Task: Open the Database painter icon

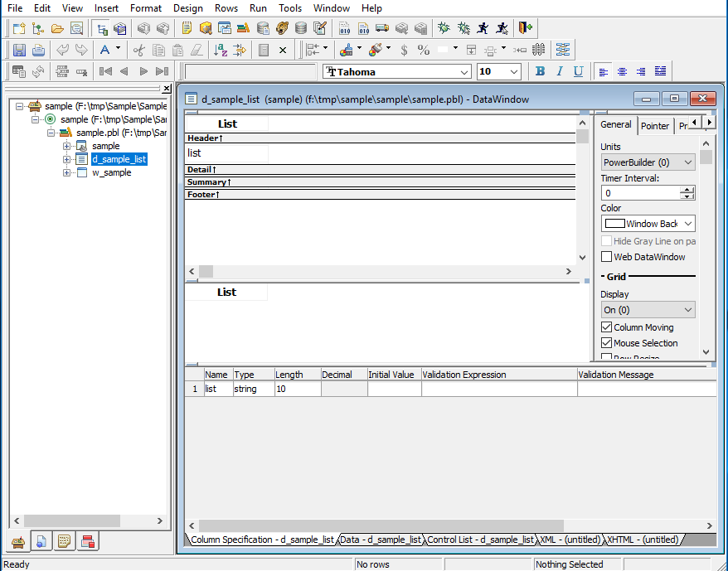Action: 299,27
